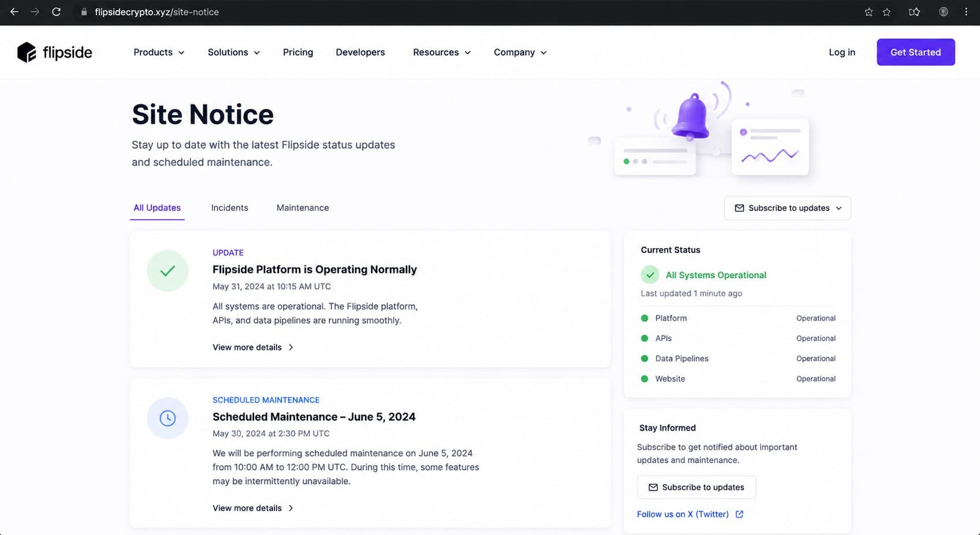Reload the page with the refresh icon
Viewport: 980px width, 535px height.
click(x=56, y=12)
